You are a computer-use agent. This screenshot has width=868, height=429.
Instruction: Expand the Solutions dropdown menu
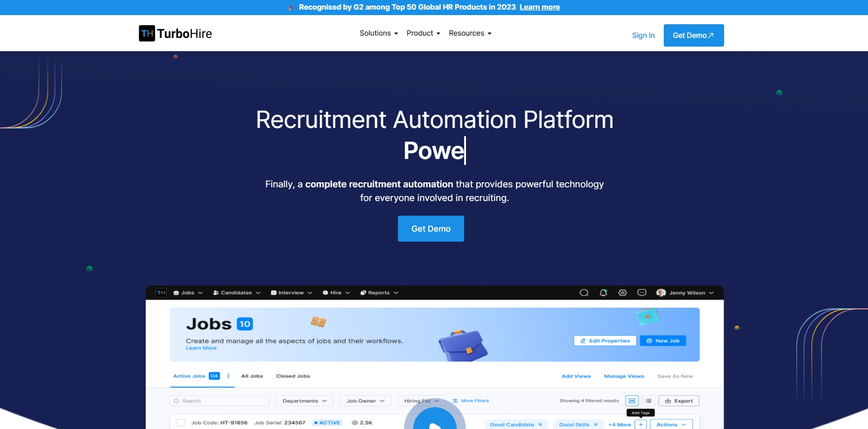(378, 33)
